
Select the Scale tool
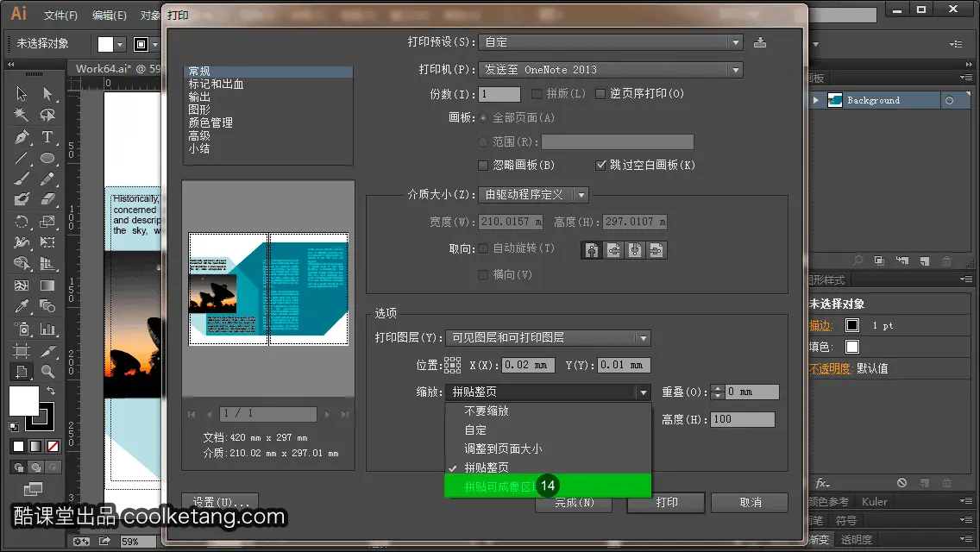[47, 222]
